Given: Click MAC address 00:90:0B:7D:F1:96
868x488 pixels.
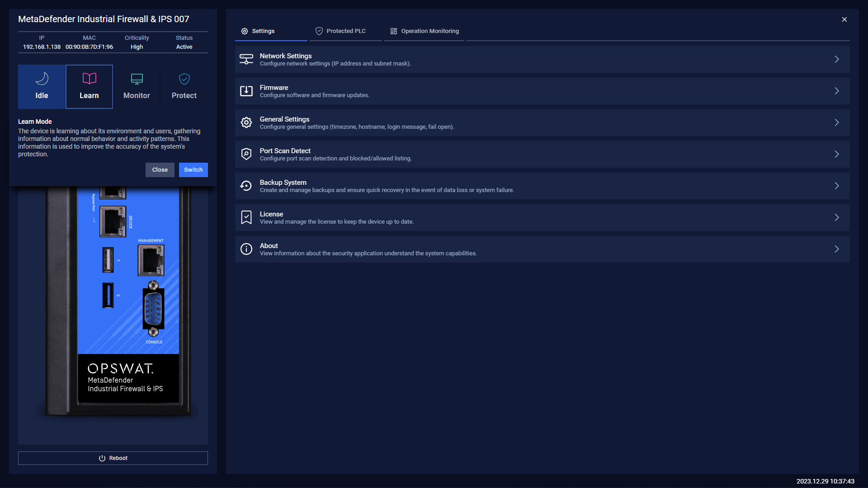Looking at the screenshot, I should pyautogui.click(x=89, y=47).
